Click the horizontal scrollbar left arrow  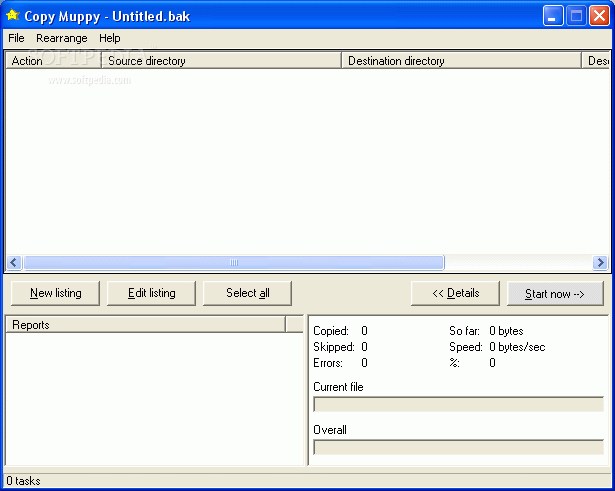pos(14,262)
